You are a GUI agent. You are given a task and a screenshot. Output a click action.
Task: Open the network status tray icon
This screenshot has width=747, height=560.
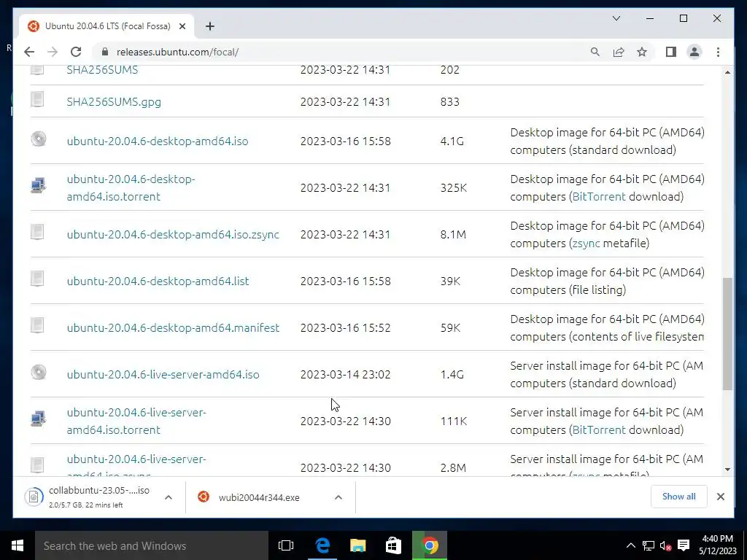pyautogui.click(x=648, y=545)
